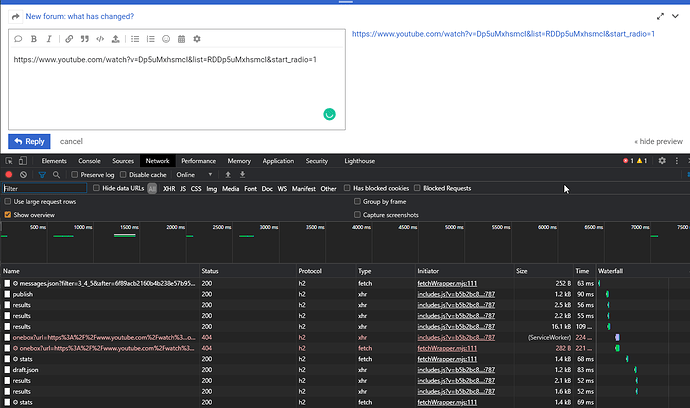Insert a hyperlink using the link icon
690x408 pixels.
(69, 39)
